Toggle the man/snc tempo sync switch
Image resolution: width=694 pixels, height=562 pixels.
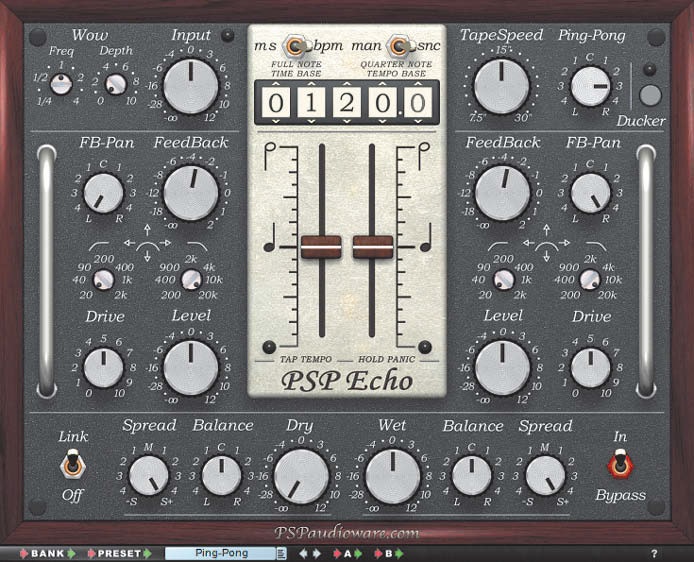click(400, 46)
